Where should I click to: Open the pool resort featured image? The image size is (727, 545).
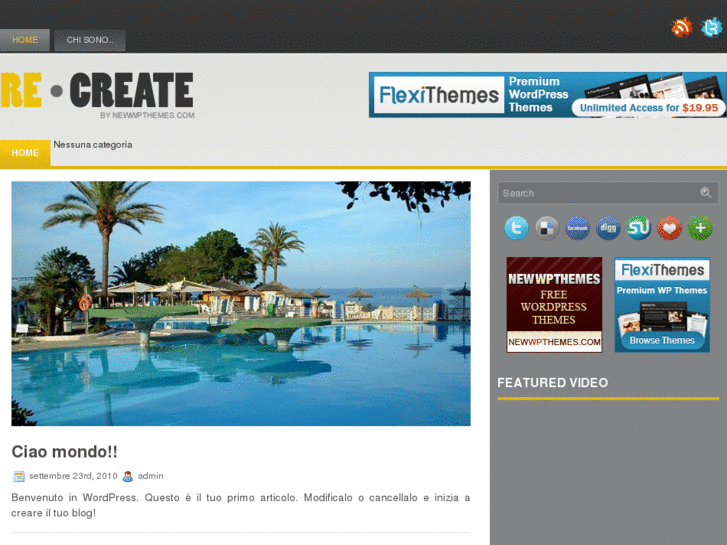(241, 303)
